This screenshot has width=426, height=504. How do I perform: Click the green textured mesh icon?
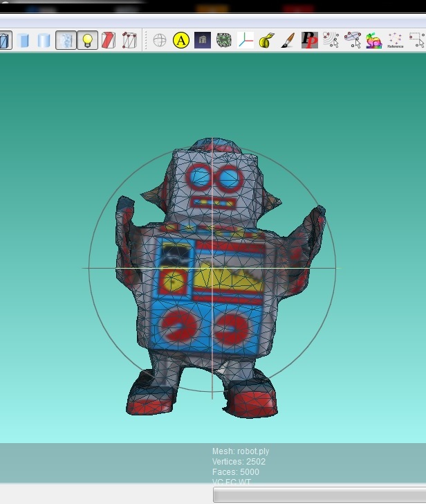(x=224, y=40)
